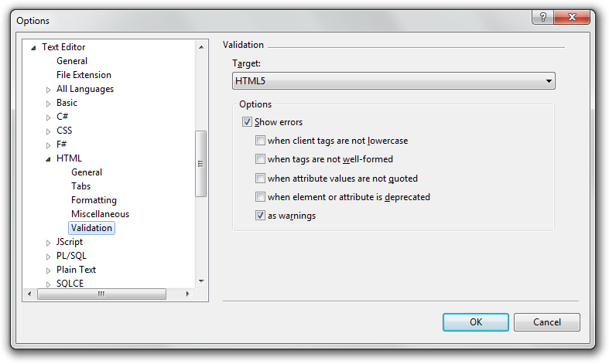609x364 pixels.
Task: Select Miscellaneous under HTML
Action: tap(100, 214)
